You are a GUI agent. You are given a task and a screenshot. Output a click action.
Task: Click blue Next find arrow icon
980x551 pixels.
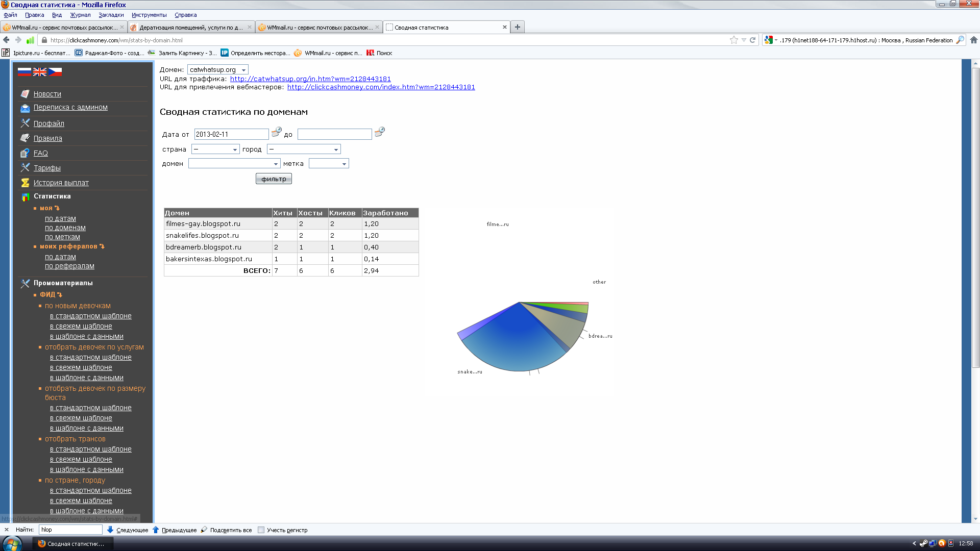110,530
